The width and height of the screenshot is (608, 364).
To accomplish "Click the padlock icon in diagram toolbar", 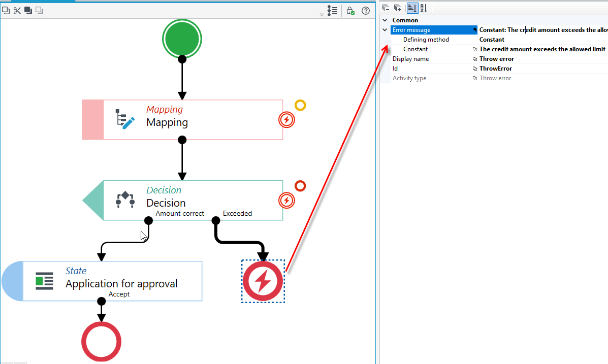I will 350,11.
